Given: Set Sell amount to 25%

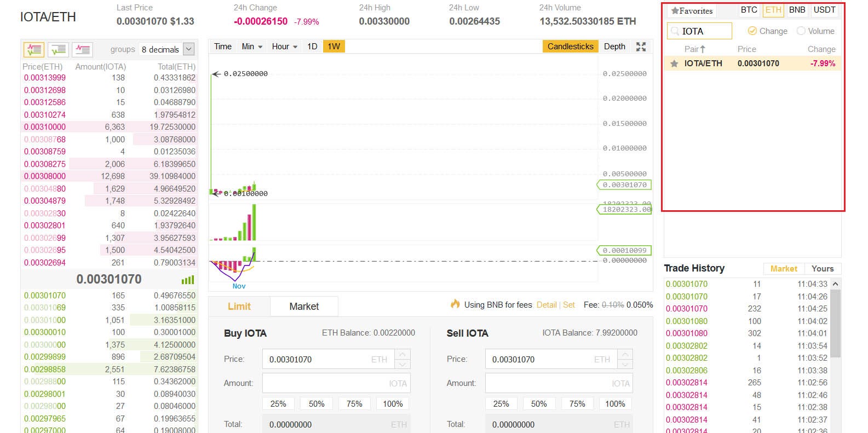Looking at the screenshot, I should click(x=501, y=404).
